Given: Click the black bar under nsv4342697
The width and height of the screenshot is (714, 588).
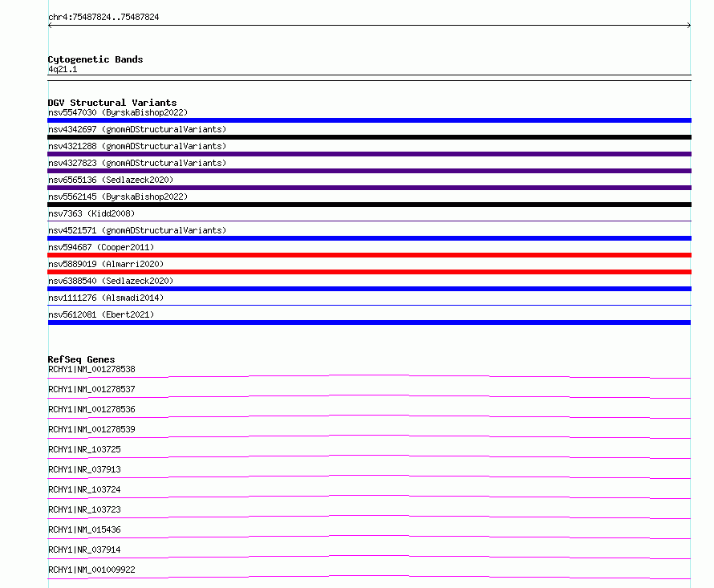Looking at the screenshot, I should 369,137.
